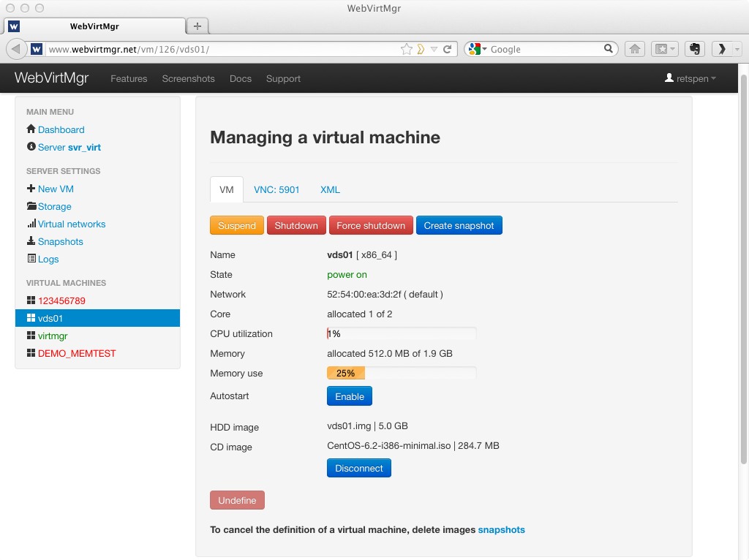The height and width of the screenshot is (560, 749).
Task: Open Storage via its folder icon
Action: 31,206
